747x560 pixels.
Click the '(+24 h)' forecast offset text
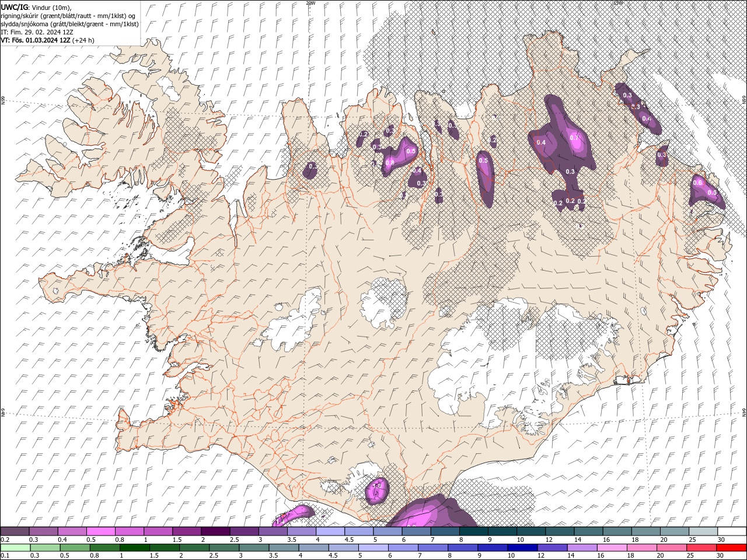coord(83,40)
